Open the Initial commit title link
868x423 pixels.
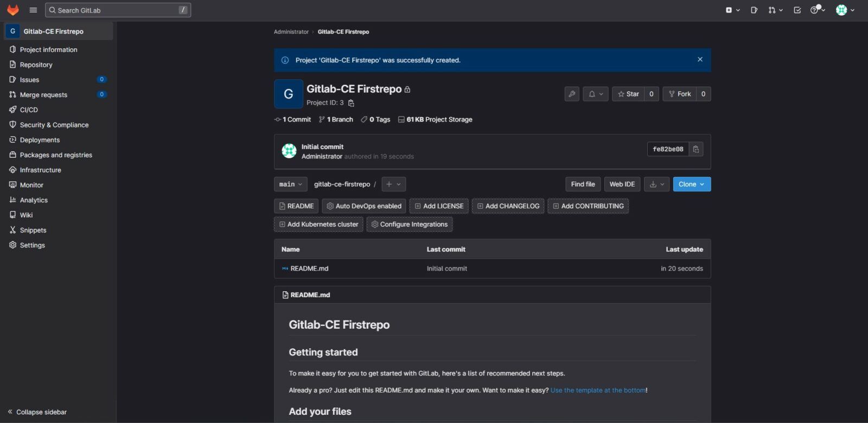click(322, 147)
